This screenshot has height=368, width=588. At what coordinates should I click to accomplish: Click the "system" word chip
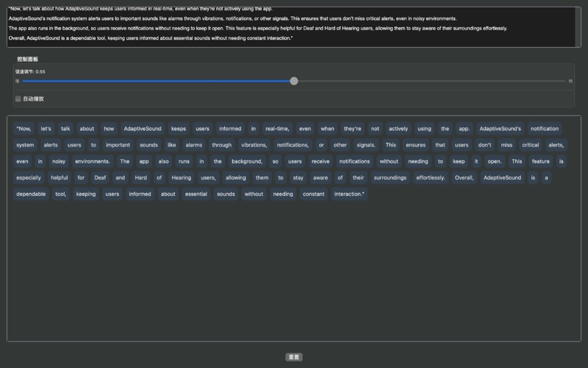point(25,145)
